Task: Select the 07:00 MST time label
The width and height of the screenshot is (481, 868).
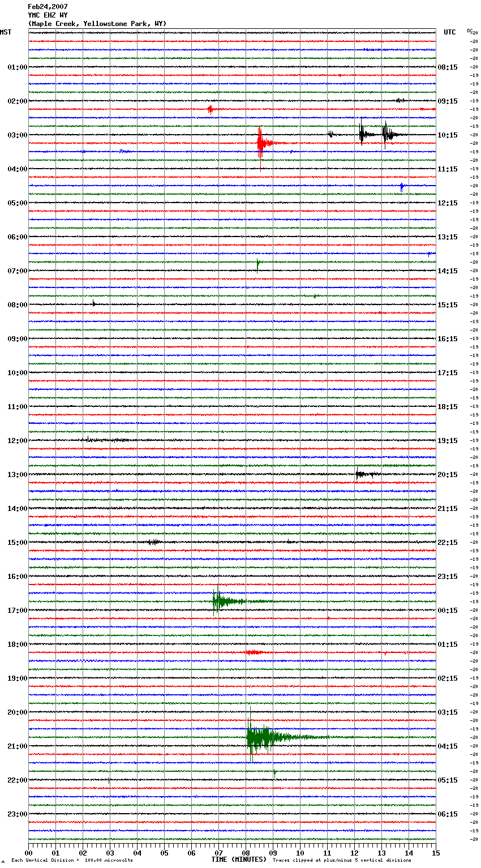Action: 18,270
